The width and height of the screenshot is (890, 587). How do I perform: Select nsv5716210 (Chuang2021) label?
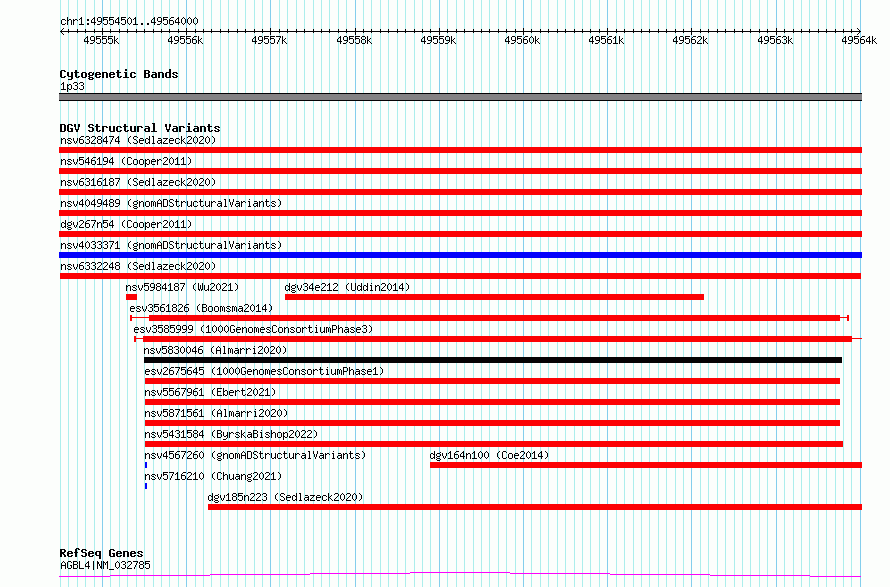213,476
